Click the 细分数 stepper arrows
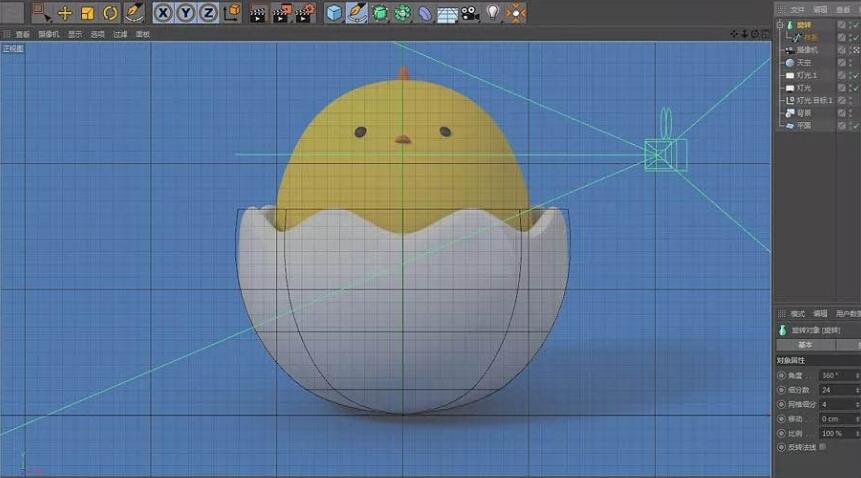 click(x=858, y=390)
